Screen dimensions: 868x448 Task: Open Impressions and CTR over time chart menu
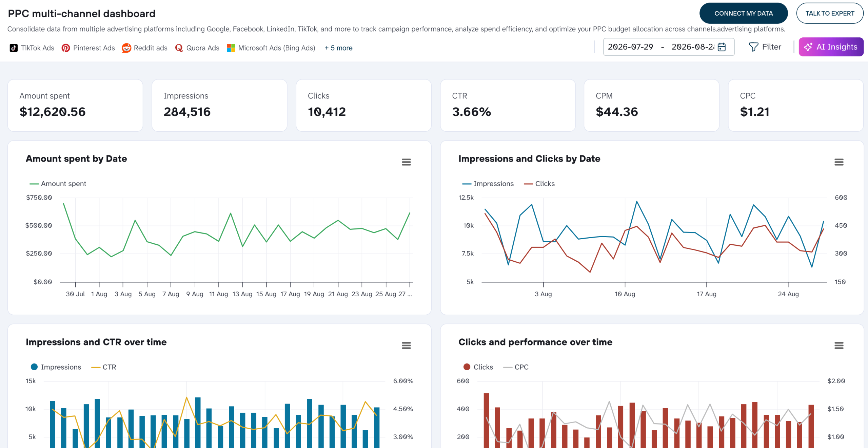click(x=406, y=346)
